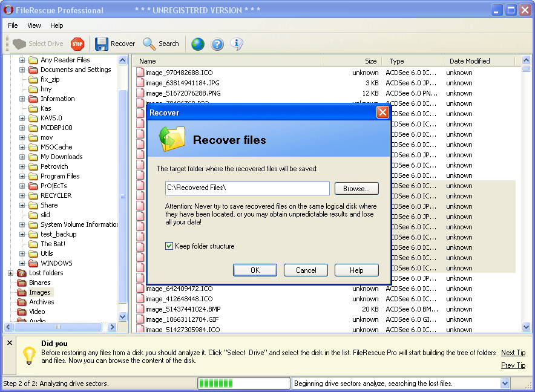Click Cancel in Recover dialog
This screenshot has width=535, height=392.
tap(306, 270)
